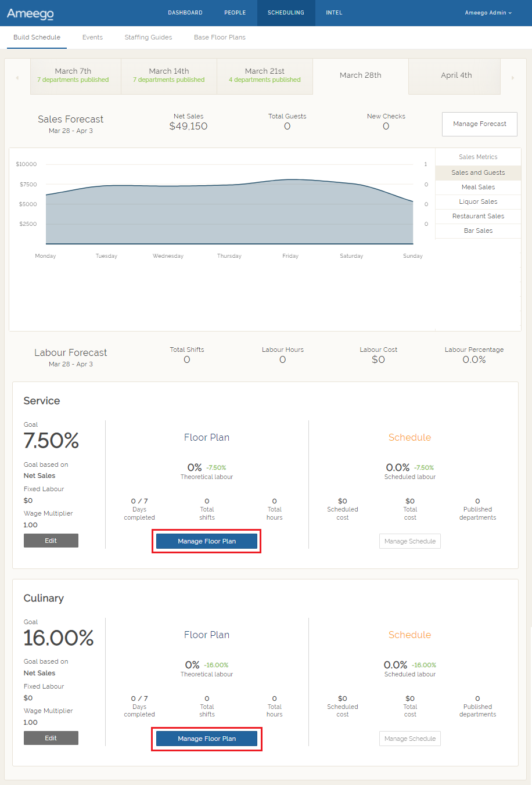This screenshot has height=785, width=532.
Task: Open the Intel menu
Action: [334, 13]
